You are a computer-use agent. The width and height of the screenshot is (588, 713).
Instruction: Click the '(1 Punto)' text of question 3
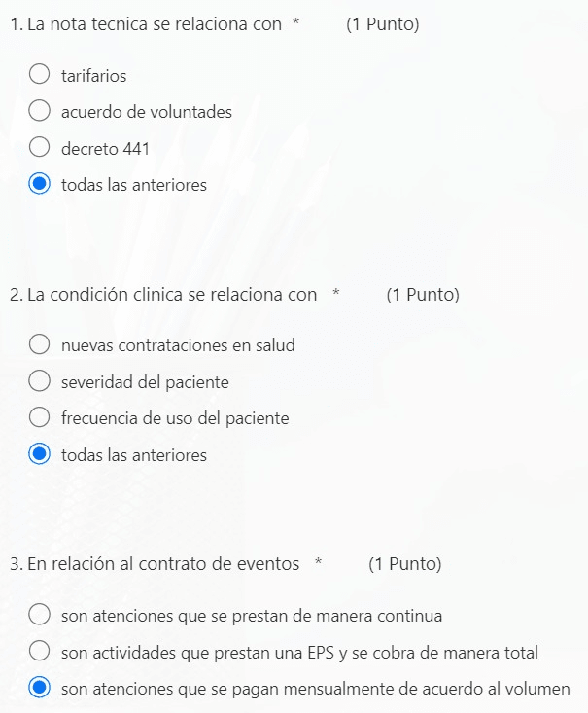(405, 563)
